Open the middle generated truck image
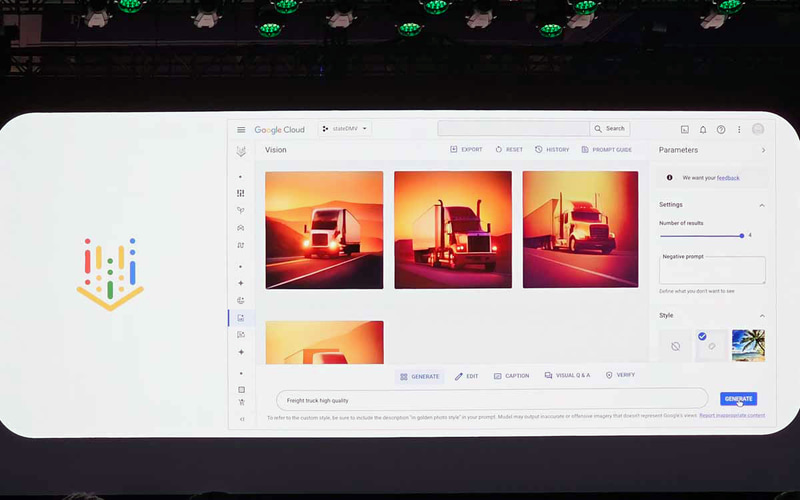800x500 pixels. (x=453, y=230)
